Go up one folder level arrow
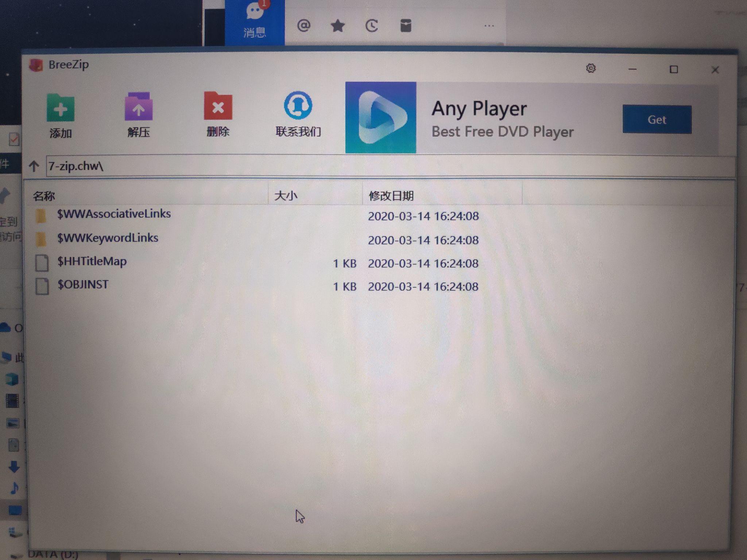Image resolution: width=747 pixels, height=560 pixels. pyautogui.click(x=34, y=166)
